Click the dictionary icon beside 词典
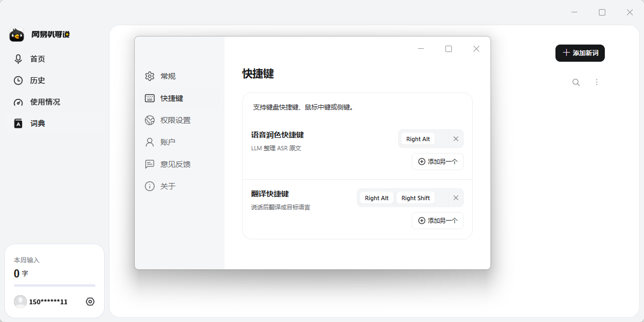The image size is (644, 322). pyautogui.click(x=18, y=123)
